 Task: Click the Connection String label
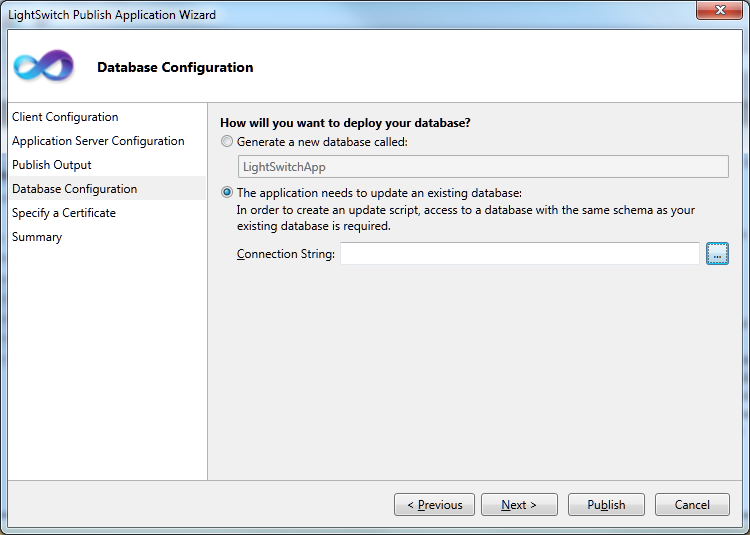click(286, 253)
